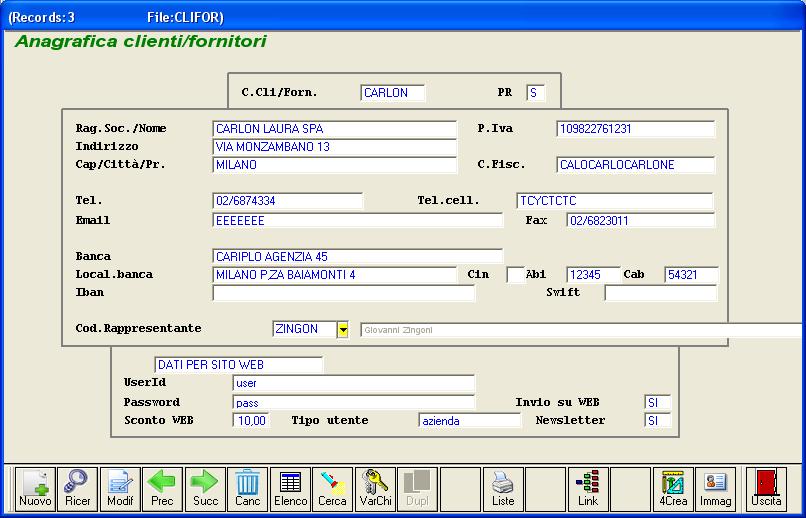Expand the Cod.Rappresentante dropdown arrow
806x518 pixels.
(x=343, y=329)
